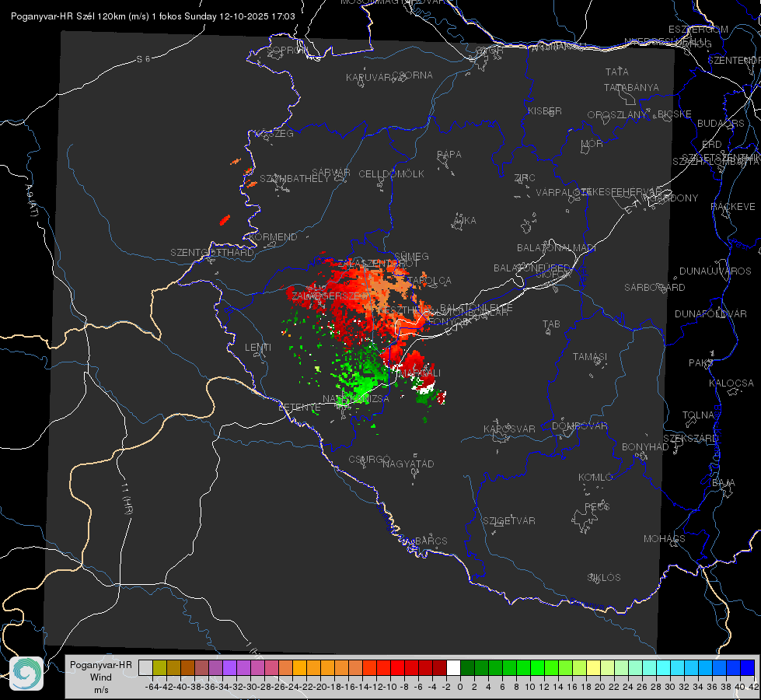This screenshot has height=700, width=761.
Task: Select the KAPUVAR city label
Action: 369,78
